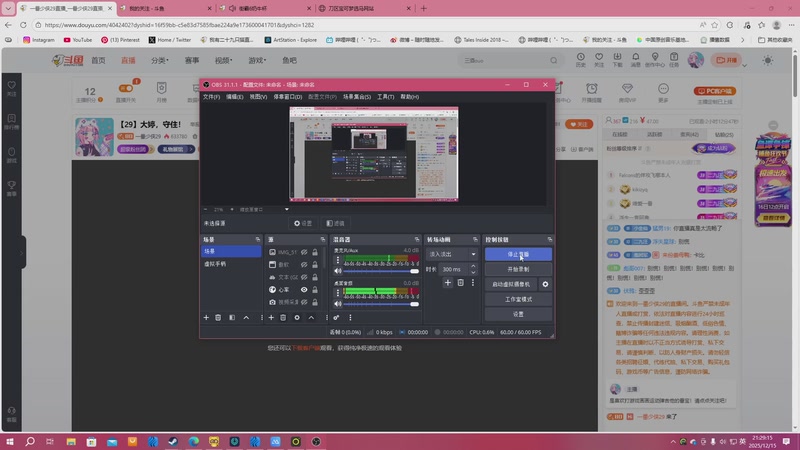Viewport: 800px width, 450px height.
Task: Open source 滤镜 filters button
Action: (x=335, y=223)
